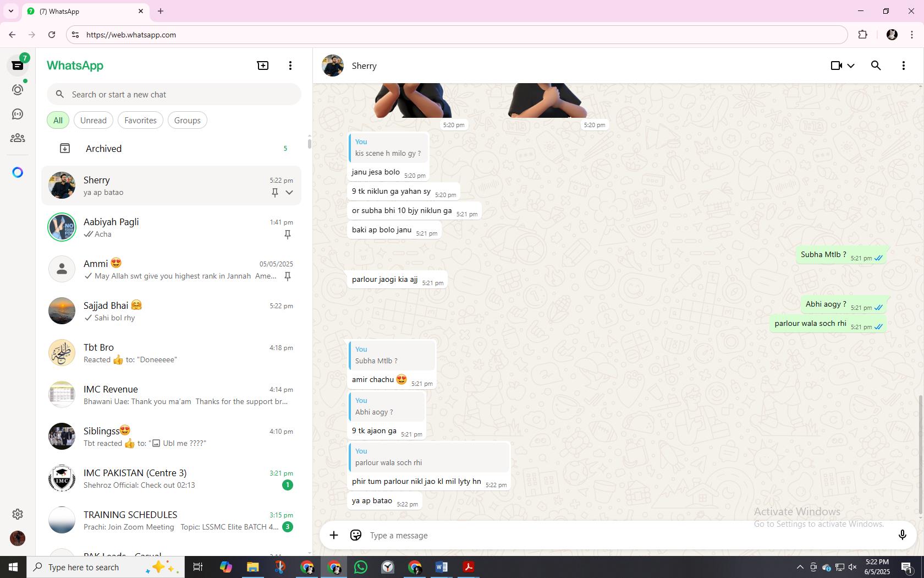This screenshot has width=924, height=578.
Task: View site information icon in address bar
Action: click(x=76, y=35)
